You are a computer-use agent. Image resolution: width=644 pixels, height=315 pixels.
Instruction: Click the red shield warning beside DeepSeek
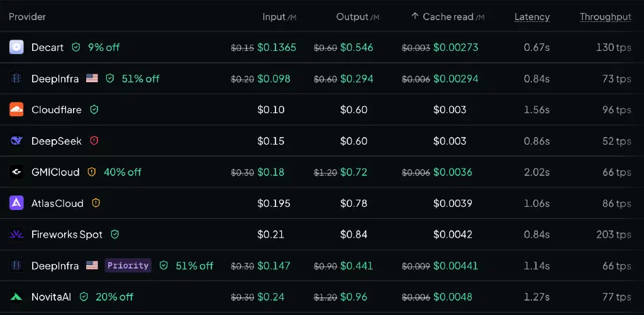(94, 141)
